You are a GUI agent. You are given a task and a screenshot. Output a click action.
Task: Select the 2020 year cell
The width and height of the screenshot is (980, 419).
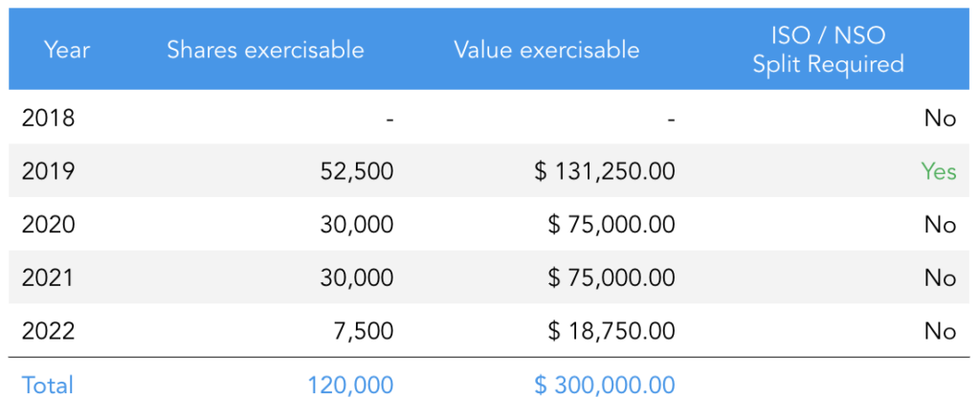tap(48, 224)
